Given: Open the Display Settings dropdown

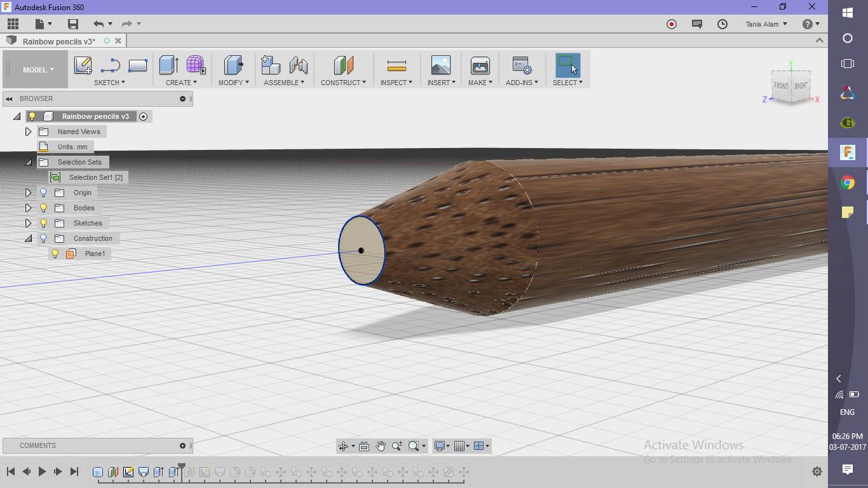Looking at the screenshot, I should coord(442,446).
